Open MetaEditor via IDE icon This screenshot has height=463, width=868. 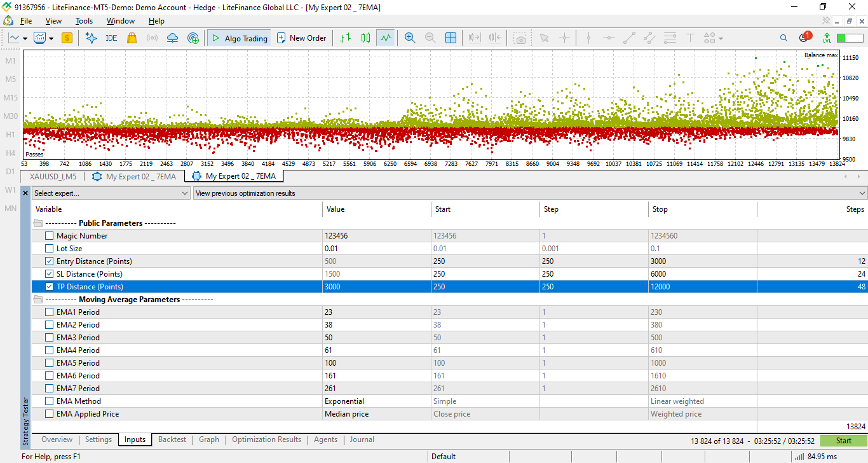(x=111, y=38)
